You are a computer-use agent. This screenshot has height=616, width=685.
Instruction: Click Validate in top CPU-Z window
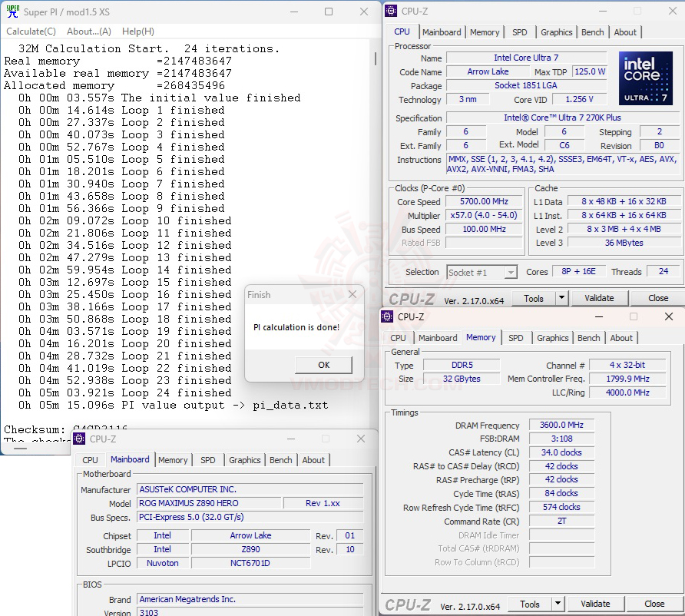[x=599, y=298]
